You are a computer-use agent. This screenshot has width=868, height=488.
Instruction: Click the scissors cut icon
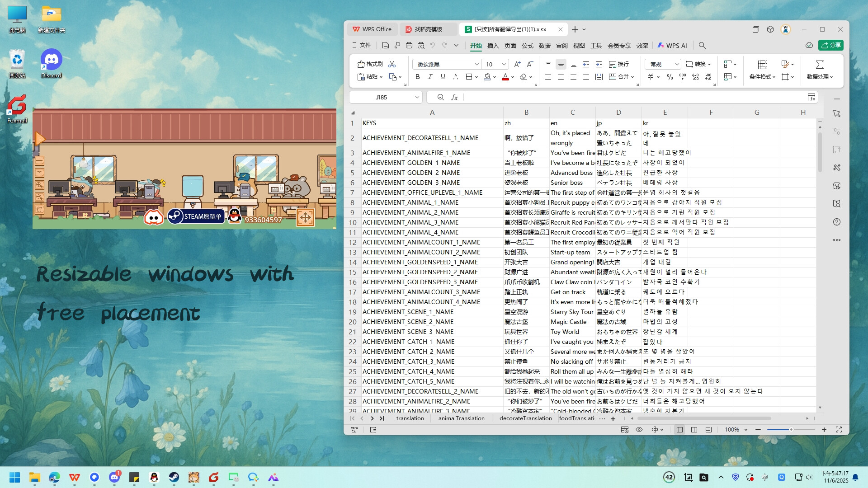(x=392, y=64)
